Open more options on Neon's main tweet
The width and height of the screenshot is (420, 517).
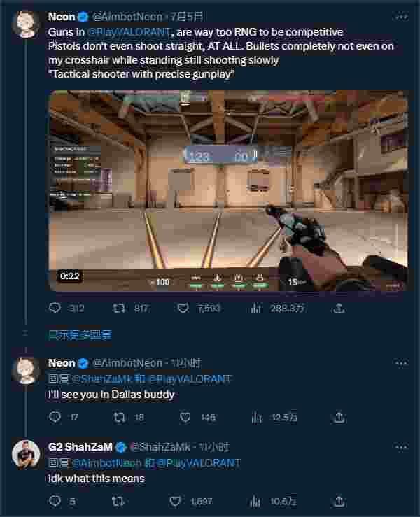pyautogui.click(x=400, y=16)
